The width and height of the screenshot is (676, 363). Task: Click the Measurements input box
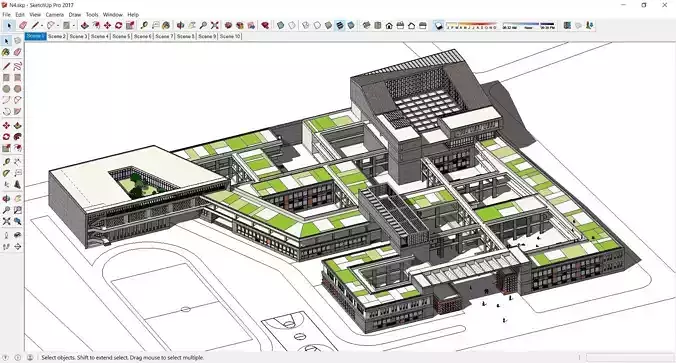coord(630,357)
